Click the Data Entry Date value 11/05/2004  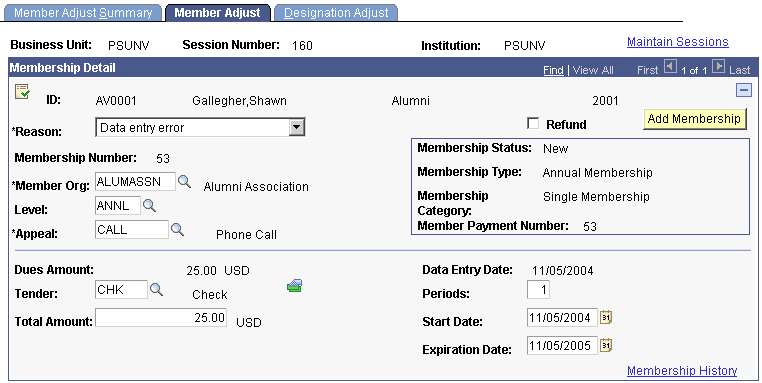pyautogui.click(x=563, y=271)
